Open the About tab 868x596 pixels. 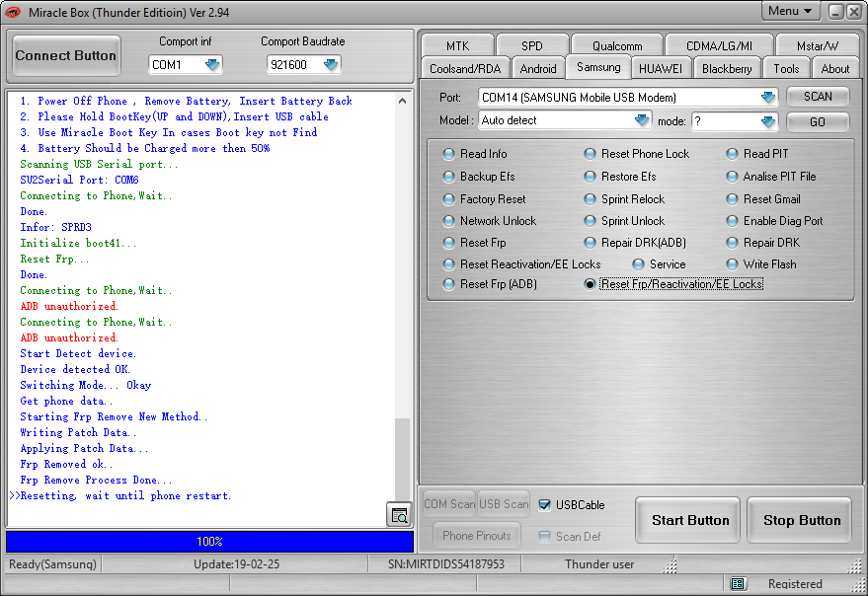[834, 69]
